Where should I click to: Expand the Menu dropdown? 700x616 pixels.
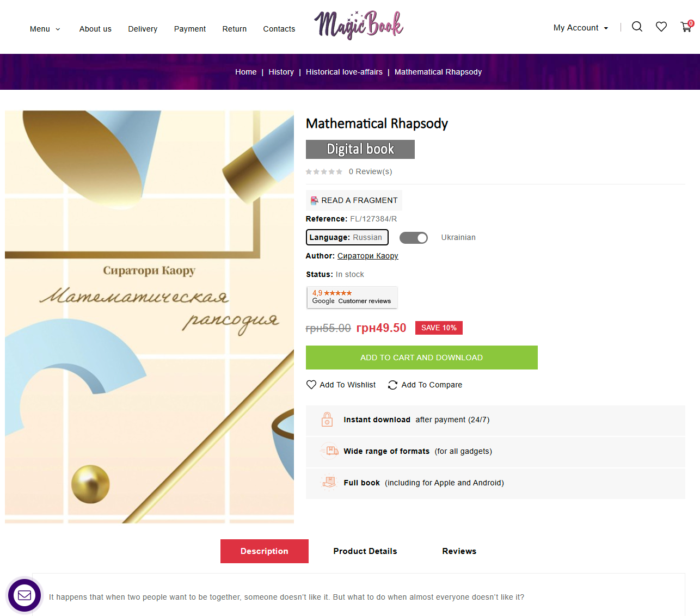click(x=45, y=29)
